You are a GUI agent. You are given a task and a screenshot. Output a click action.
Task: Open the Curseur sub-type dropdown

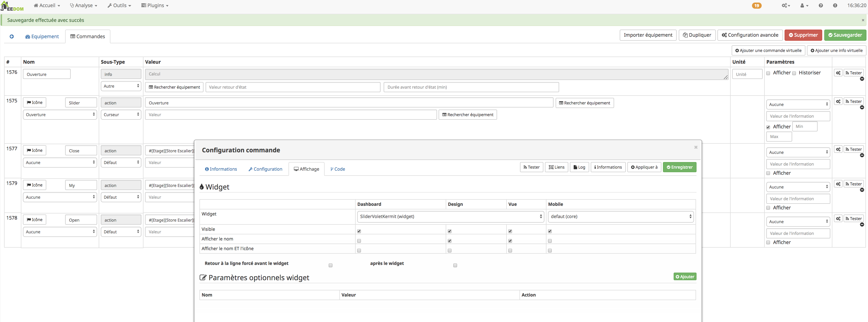[121, 115]
